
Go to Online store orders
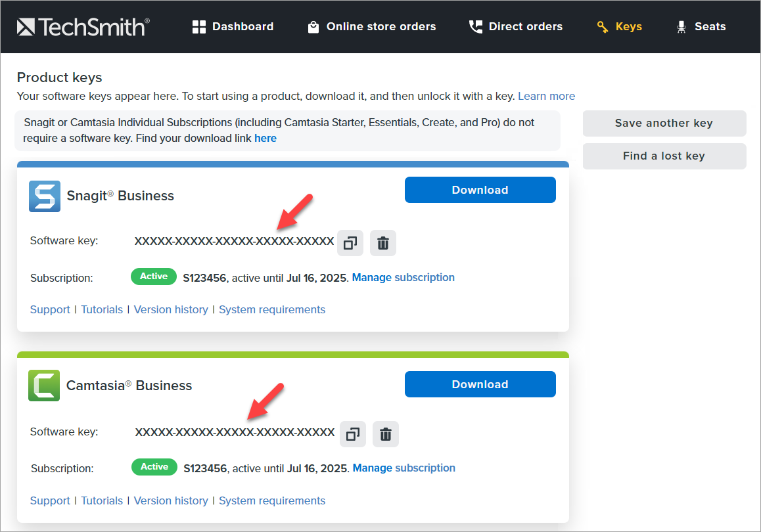point(371,27)
